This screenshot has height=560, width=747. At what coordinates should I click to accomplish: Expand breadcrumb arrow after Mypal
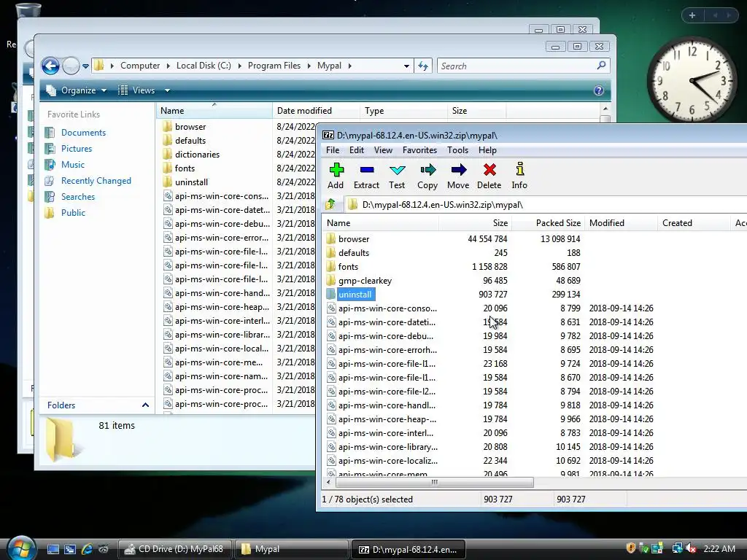349,66
